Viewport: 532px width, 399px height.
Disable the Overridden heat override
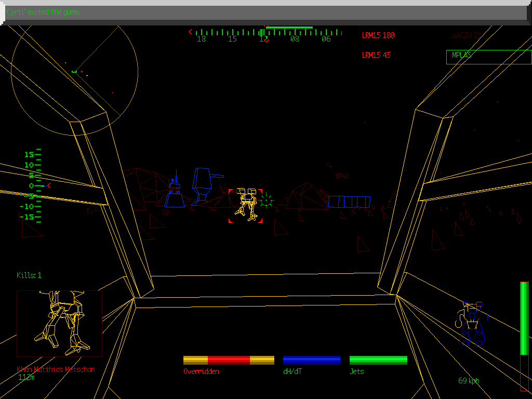tap(229, 359)
